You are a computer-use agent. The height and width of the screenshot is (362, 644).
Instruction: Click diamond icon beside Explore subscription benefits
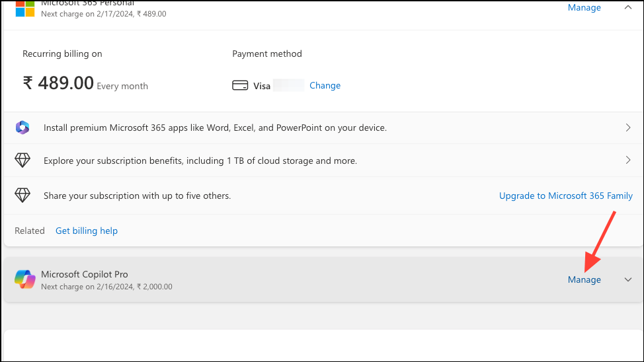(x=22, y=161)
